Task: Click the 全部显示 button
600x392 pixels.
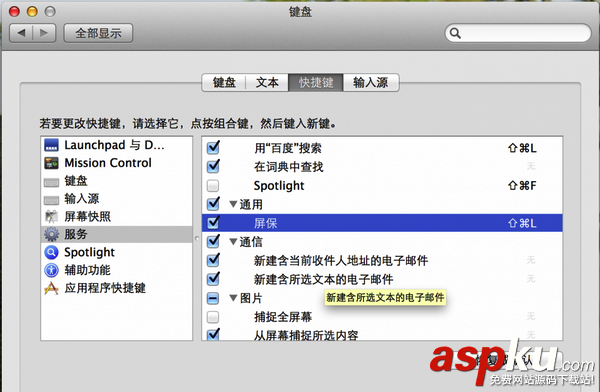Action: [x=98, y=33]
